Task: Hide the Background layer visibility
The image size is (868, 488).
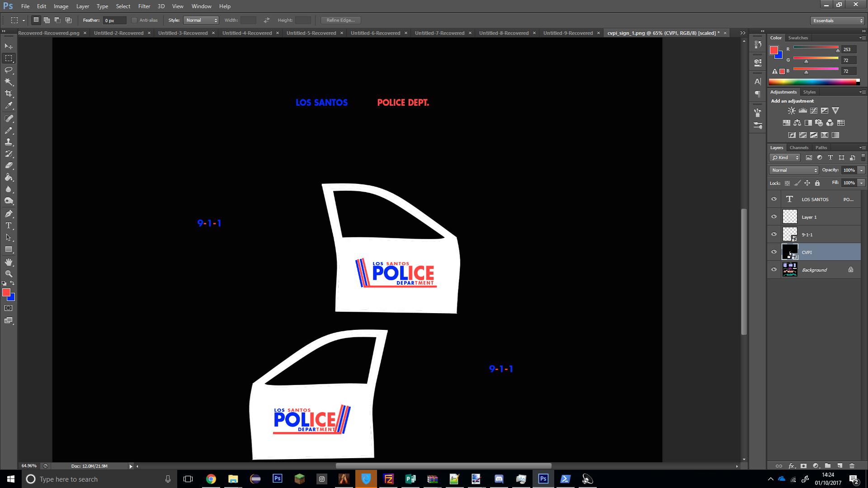Action: point(774,270)
